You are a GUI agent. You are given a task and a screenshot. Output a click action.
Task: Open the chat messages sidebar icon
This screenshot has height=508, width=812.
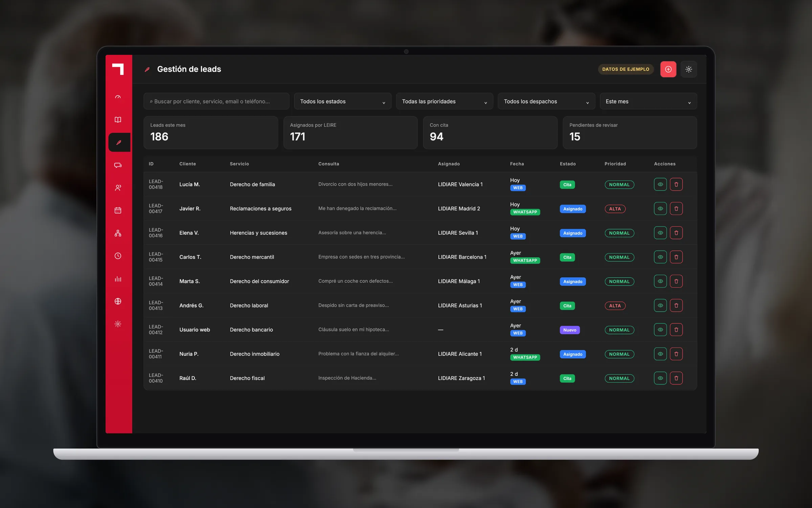tap(118, 165)
